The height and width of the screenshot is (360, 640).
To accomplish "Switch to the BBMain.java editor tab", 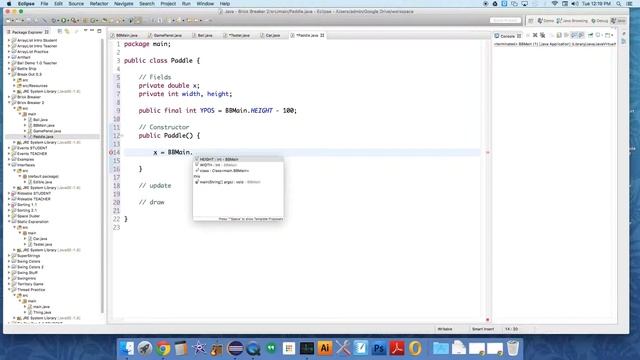I will pos(124,36).
